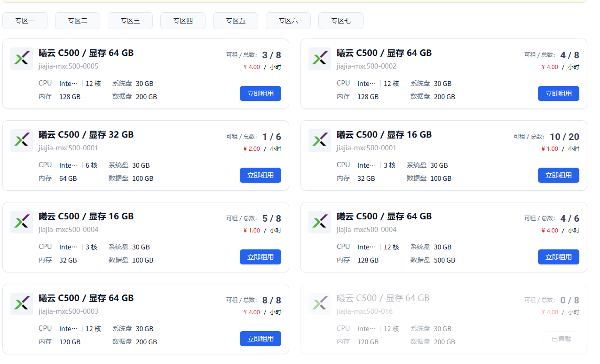Screen dimensions: 600x364
Task: Click the faded logo of sold-out jiajia-mxc500-016
Action: (x=320, y=304)
